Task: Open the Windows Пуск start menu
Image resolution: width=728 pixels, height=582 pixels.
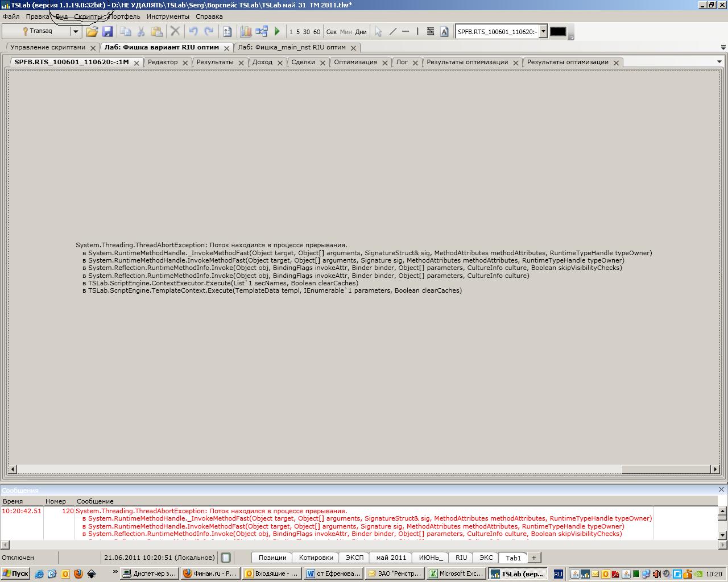Action: tap(15, 573)
